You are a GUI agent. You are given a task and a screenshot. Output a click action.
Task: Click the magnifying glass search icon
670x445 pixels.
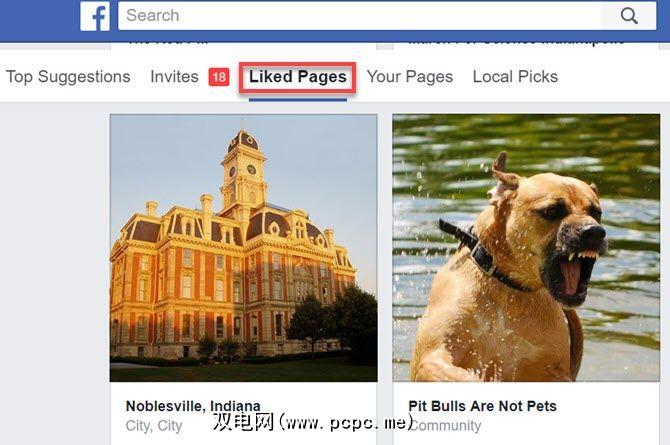point(629,16)
